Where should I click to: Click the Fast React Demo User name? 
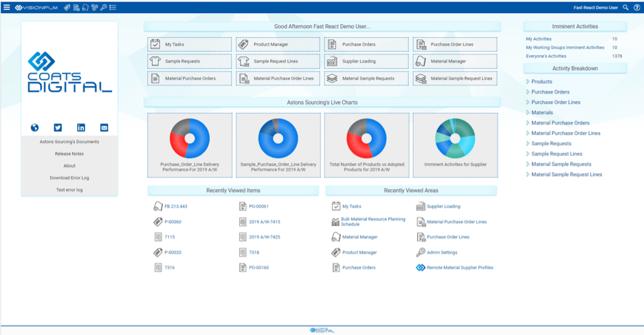click(x=595, y=8)
